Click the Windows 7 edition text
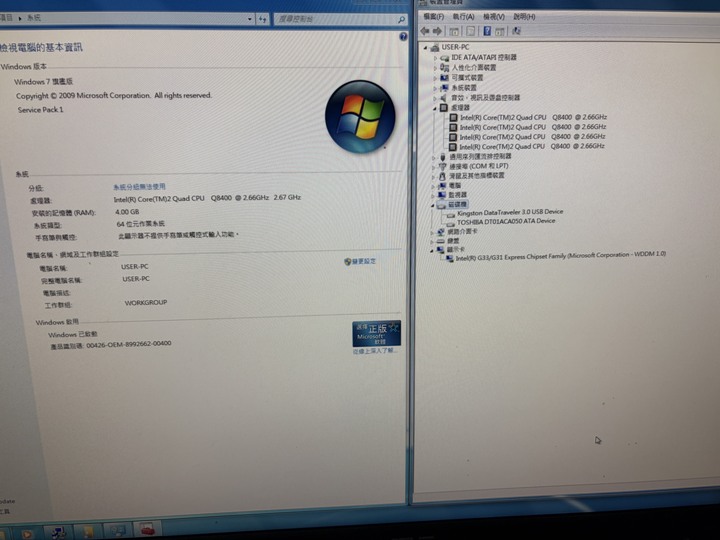The image size is (720, 540). tap(44, 82)
